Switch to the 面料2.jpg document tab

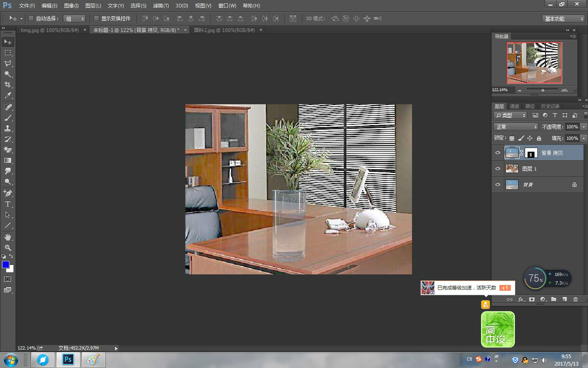pos(224,30)
